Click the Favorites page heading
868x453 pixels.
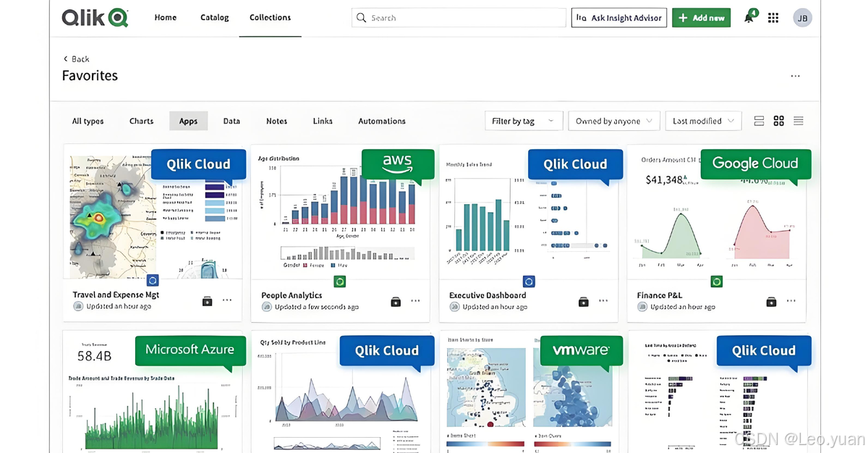[x=90, y=76]
